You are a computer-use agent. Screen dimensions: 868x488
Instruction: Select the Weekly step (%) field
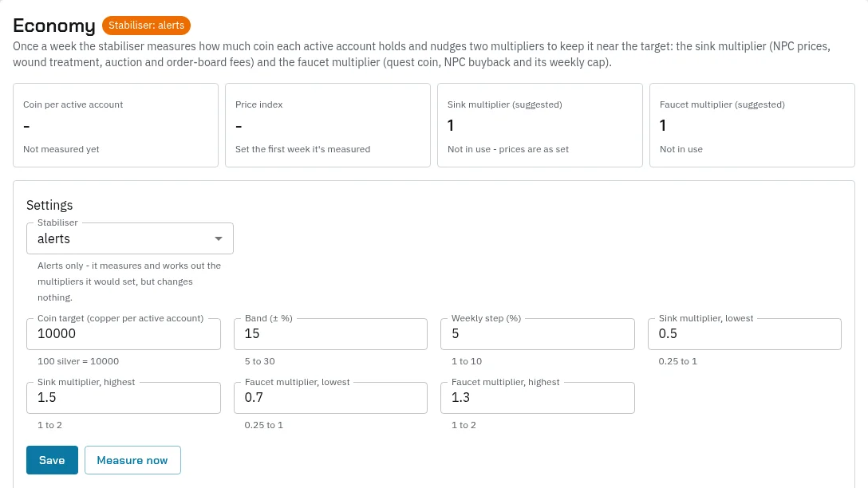(538, 333)
